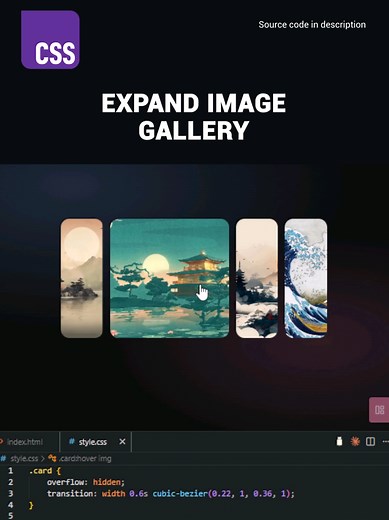Viewport: 389px width, 520px height.
Task: Click the expanded teal pagoda image card
Action: [170, 278]
